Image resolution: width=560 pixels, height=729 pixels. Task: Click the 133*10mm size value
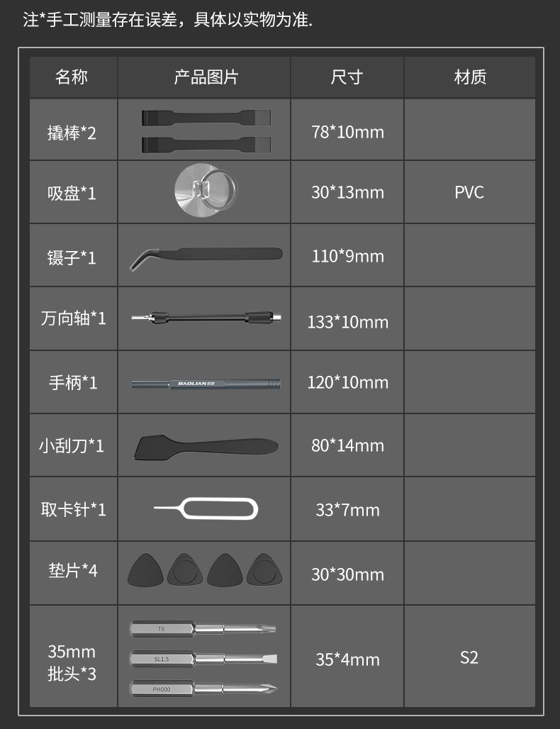[x=347, y=322]
